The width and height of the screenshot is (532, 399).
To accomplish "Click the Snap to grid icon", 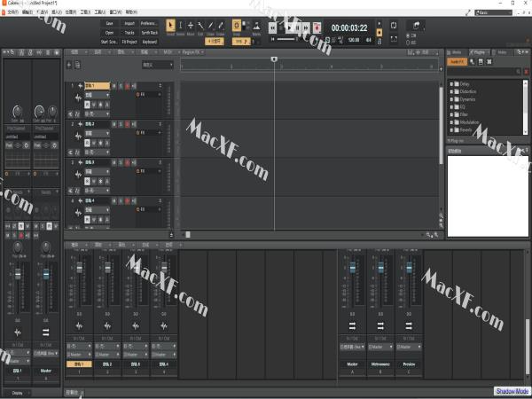I will (x=237, y=26).
